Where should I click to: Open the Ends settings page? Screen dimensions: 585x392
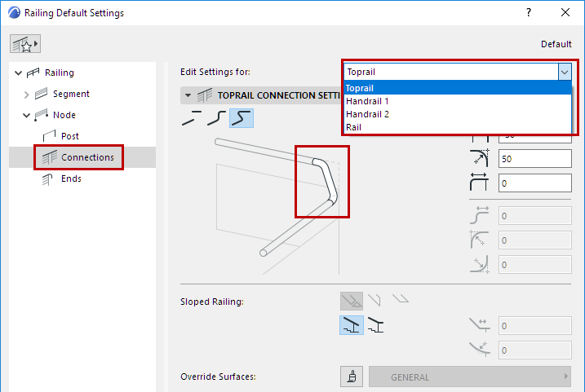pyautogui.click(x=71, y=178)
